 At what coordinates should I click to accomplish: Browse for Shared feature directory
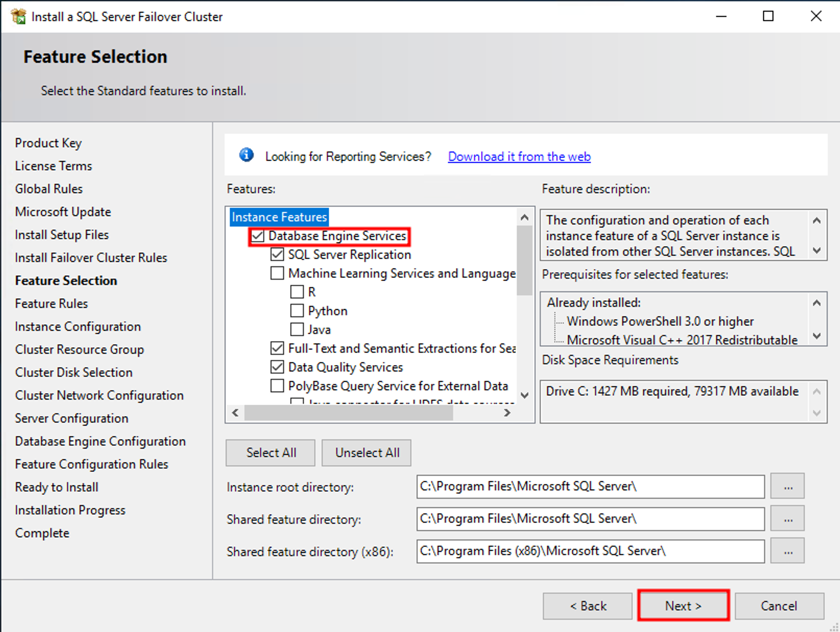pyautogui.click(x=788, y=519)
